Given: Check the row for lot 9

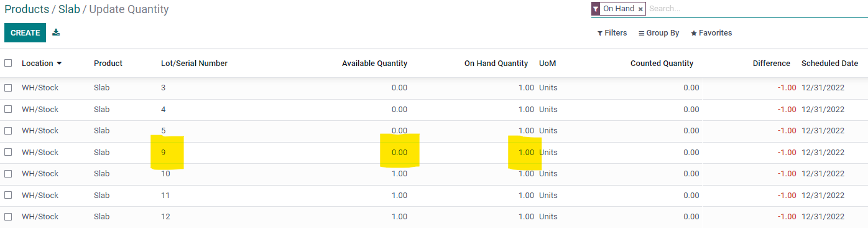Looking at the screenshot, I should coord(8,152).
